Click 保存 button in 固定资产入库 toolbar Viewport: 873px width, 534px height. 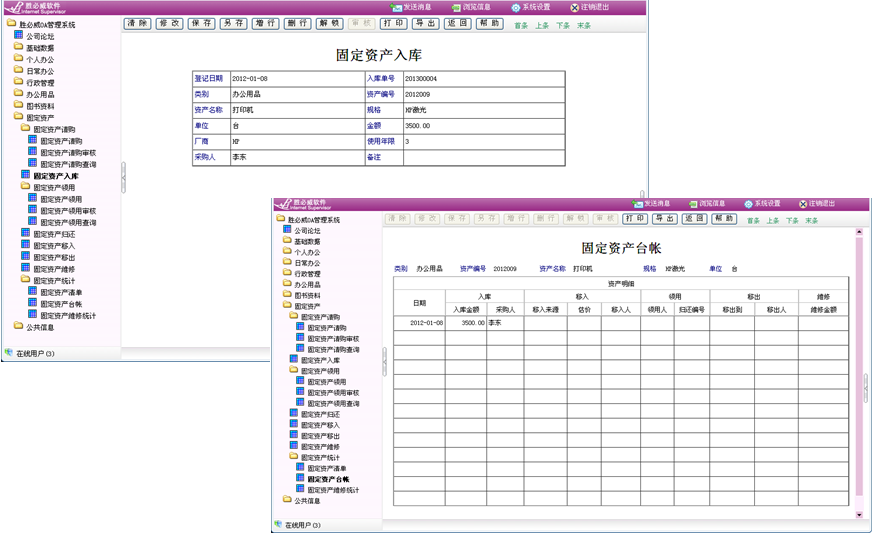tap(202, 23)
